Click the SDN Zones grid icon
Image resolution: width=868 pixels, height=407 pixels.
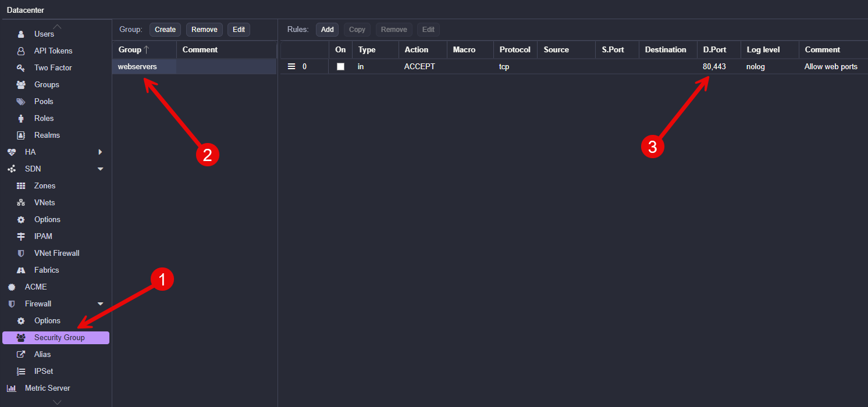[21, 186]
